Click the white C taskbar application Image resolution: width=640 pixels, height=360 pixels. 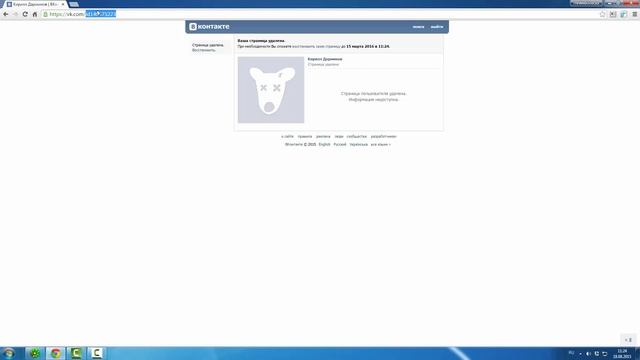[96, 353]
